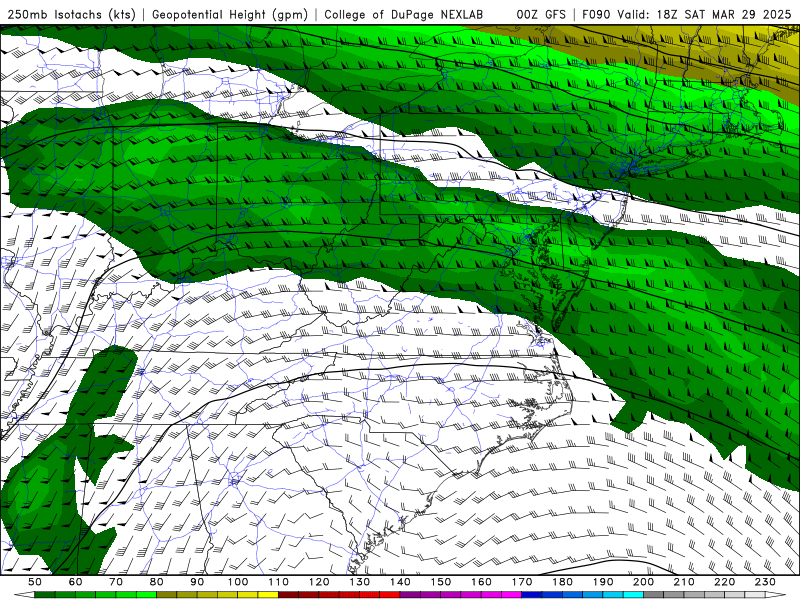Click the '00Z GFS' model run label
The height and width of the screenshot is (600, 800).
pos(541,14)
